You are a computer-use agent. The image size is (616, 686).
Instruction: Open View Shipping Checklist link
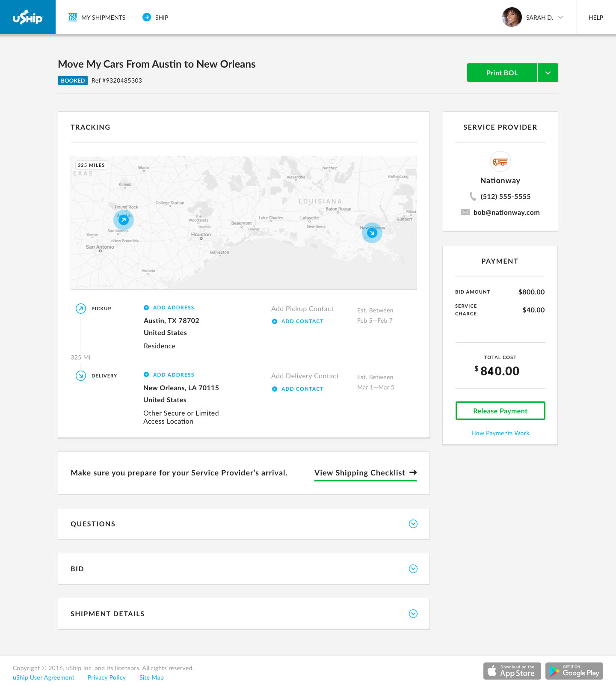click(x=365, y=473)
